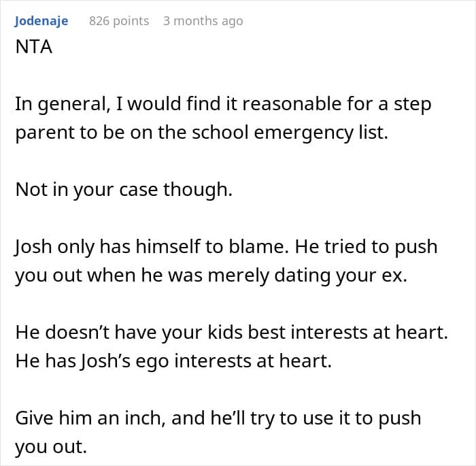Click the final line you out
Viewport: 476px width, 466px height.
pos(51,447)
